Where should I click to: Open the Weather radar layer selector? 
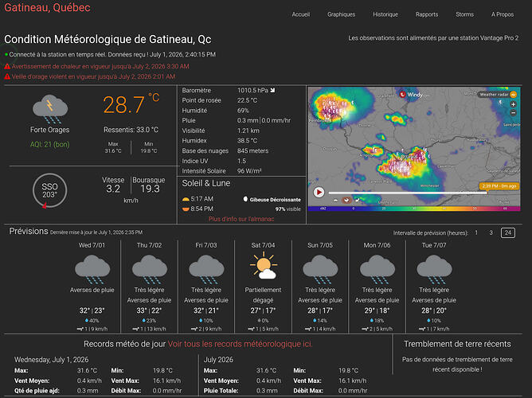[x=498, y=95]
